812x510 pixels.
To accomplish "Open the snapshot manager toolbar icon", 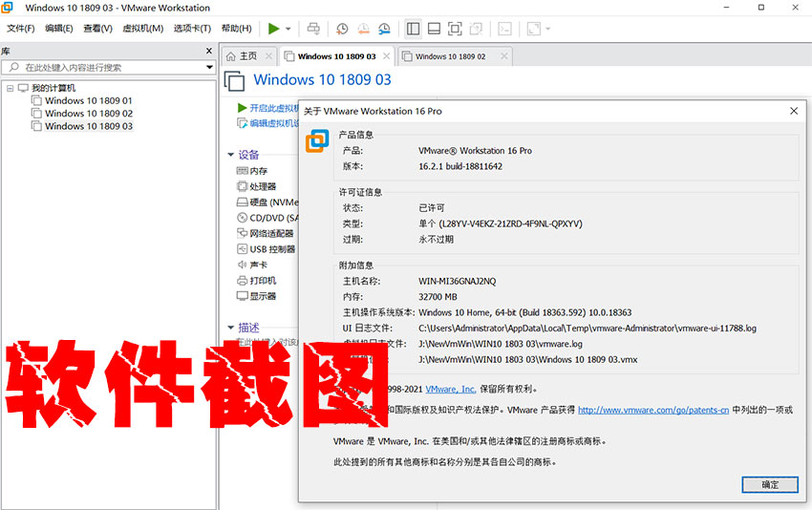I will 384,29.
